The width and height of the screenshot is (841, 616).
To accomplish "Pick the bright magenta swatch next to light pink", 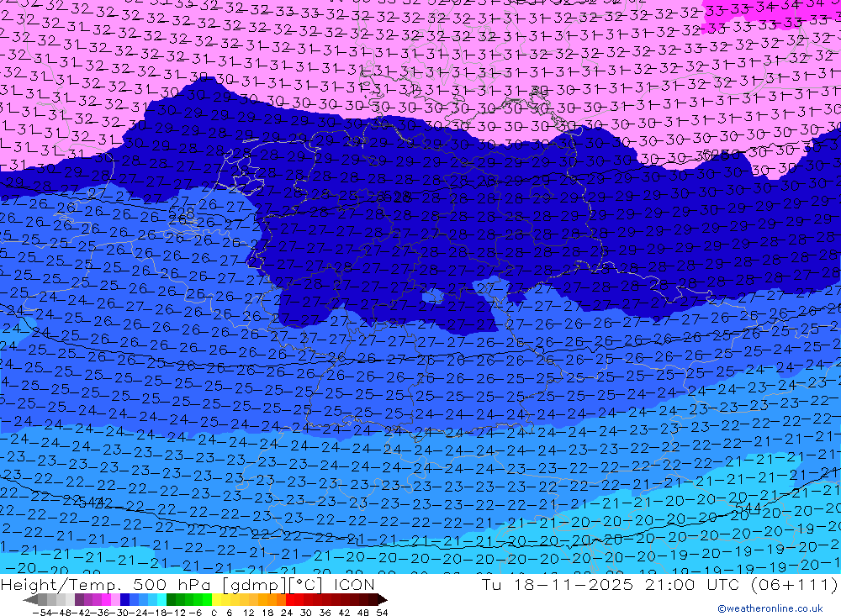I will click(106, 600).
